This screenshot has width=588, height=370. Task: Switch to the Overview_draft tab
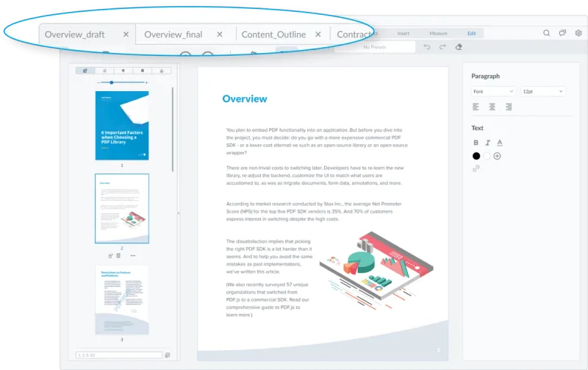[x=75, y=35]
